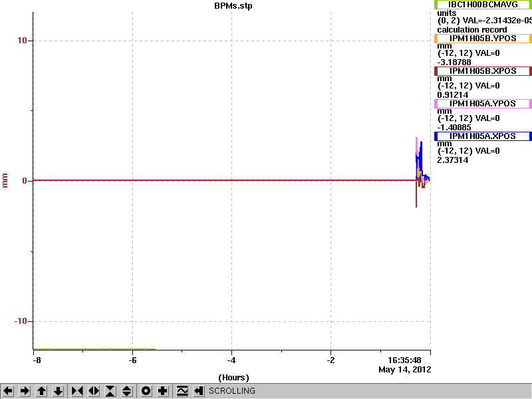This screenshot has width=532, height=399.
Task: Click the -10 tick label on Y axis
Action: pos(21,321)
